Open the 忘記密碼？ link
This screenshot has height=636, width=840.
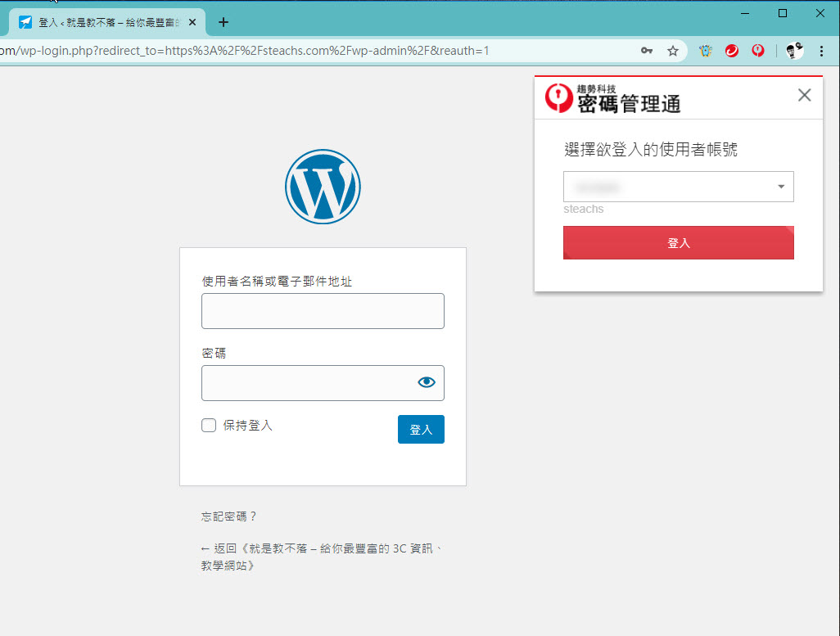click(x=229, y=516)
